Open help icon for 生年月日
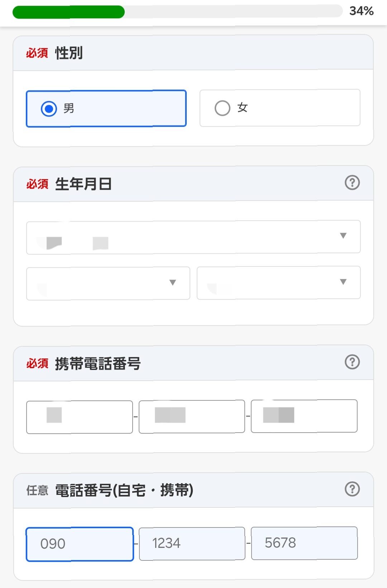This screenshot has width=387, height=588. (352, 183)
